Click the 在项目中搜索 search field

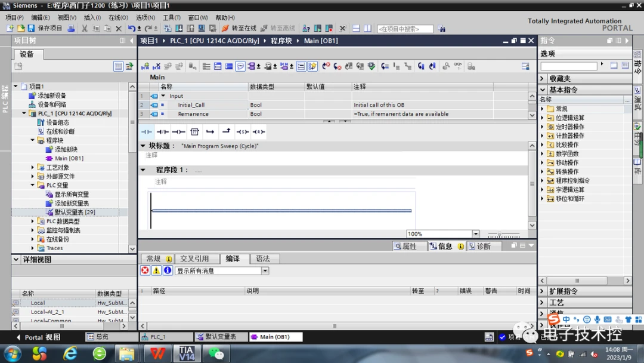point(405,29)
